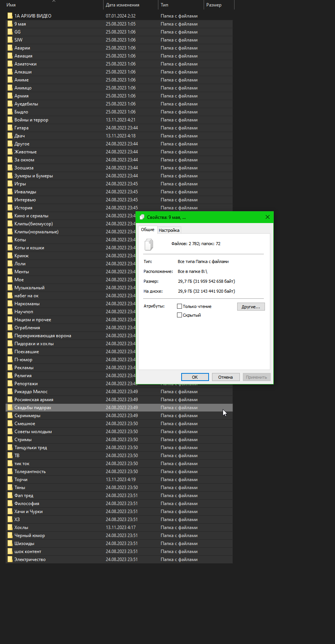Select the Религия folder name
335x644 pixels.
(x=23, y=376)
